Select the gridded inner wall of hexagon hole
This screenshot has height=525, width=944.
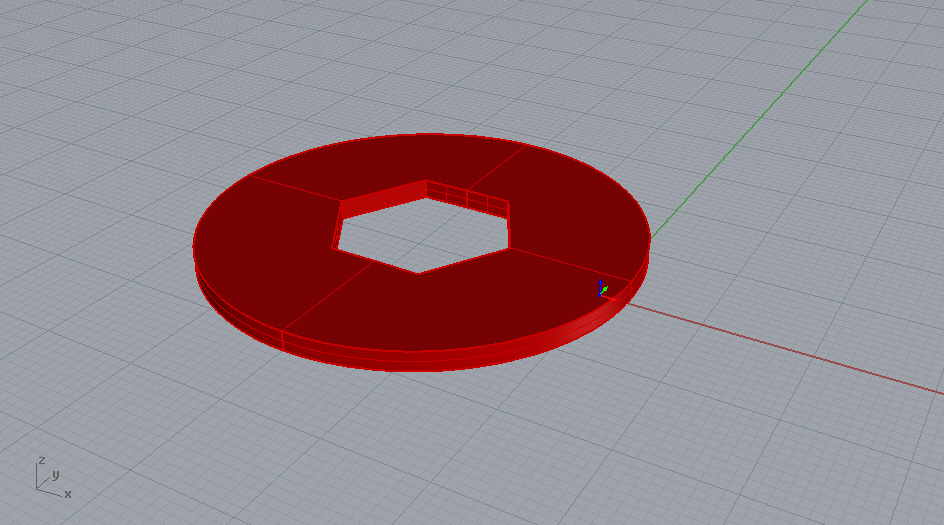click(x=468, y=198)
